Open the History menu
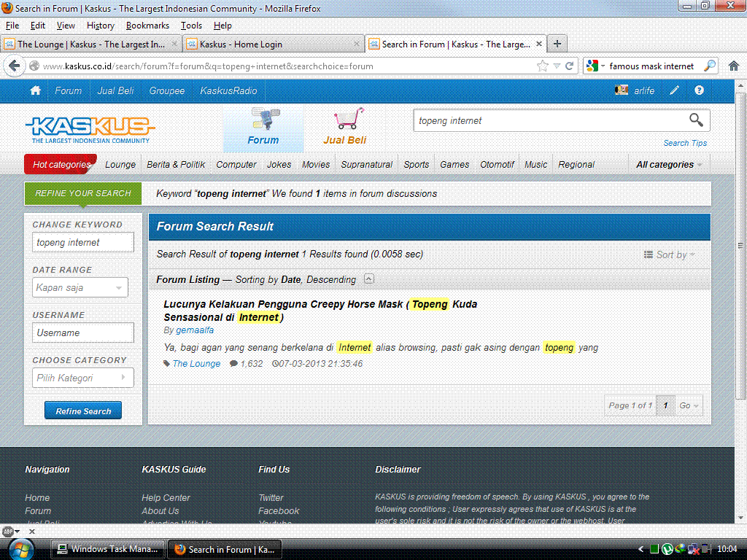 coord(100,26)
